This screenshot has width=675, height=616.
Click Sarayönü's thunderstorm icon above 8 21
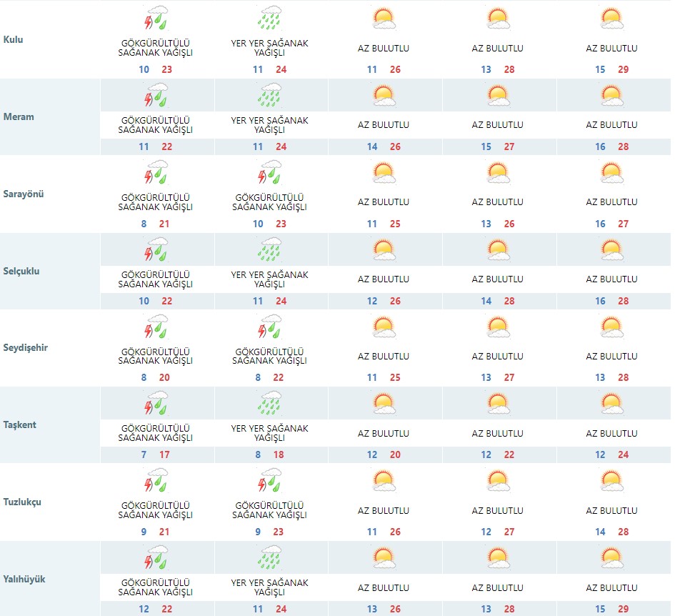[x=156, y=172]
